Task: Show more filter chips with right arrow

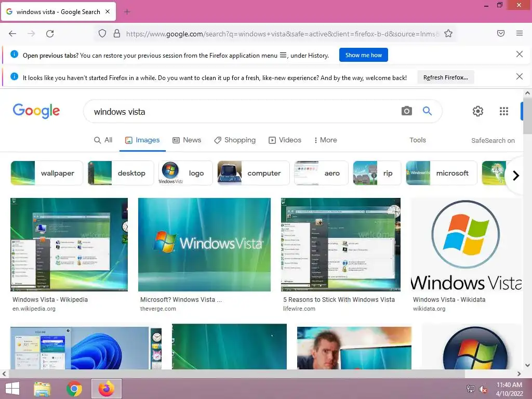Action: [x=516, y=176]
